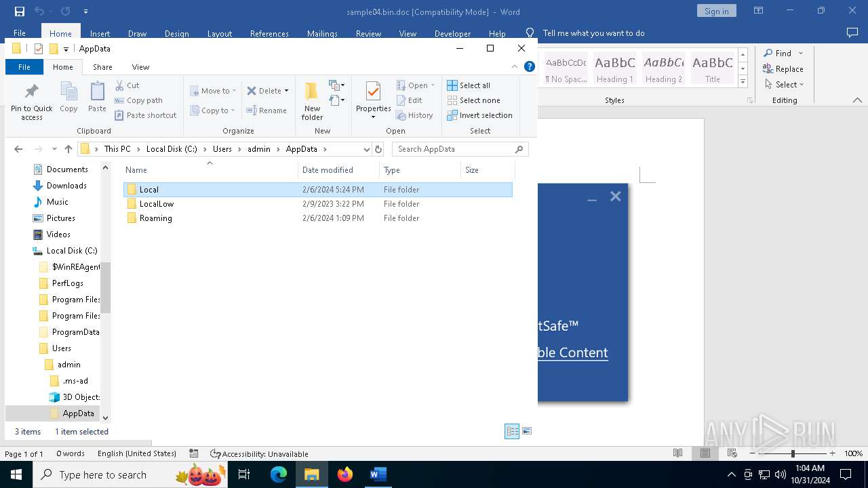Collapse File Explorer ribbon chevron
Screen dimensions: 868x488
click(x=515, y=66)
